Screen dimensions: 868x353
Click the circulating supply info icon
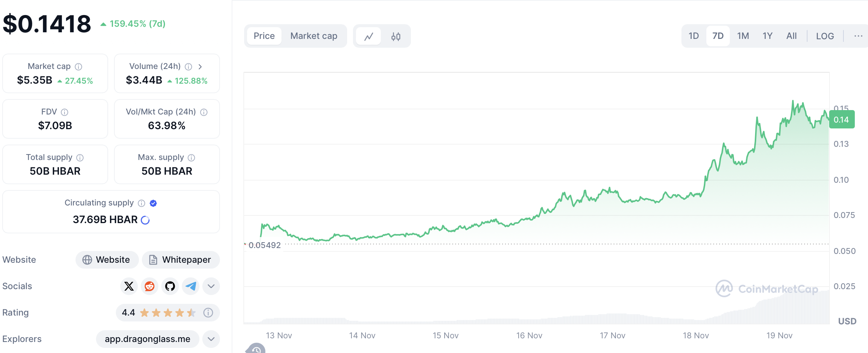141,203
